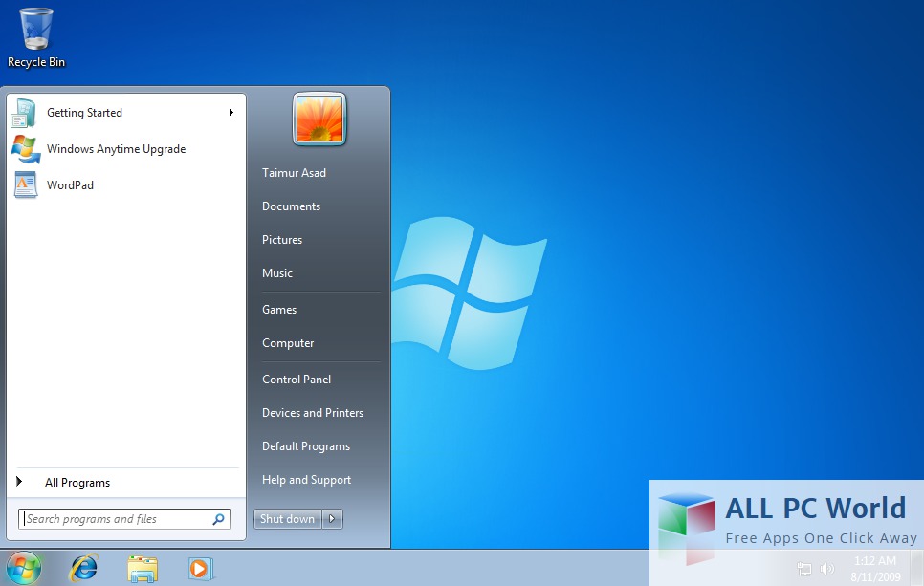Open Windows Explorer folder on taskbar

pos(143,569)
